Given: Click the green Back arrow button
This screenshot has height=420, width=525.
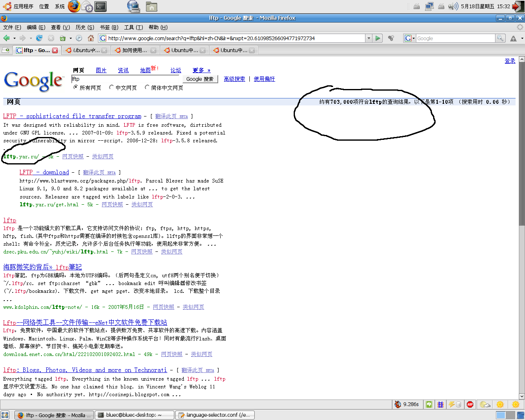Looking at the screenshot, I should 7,38.
